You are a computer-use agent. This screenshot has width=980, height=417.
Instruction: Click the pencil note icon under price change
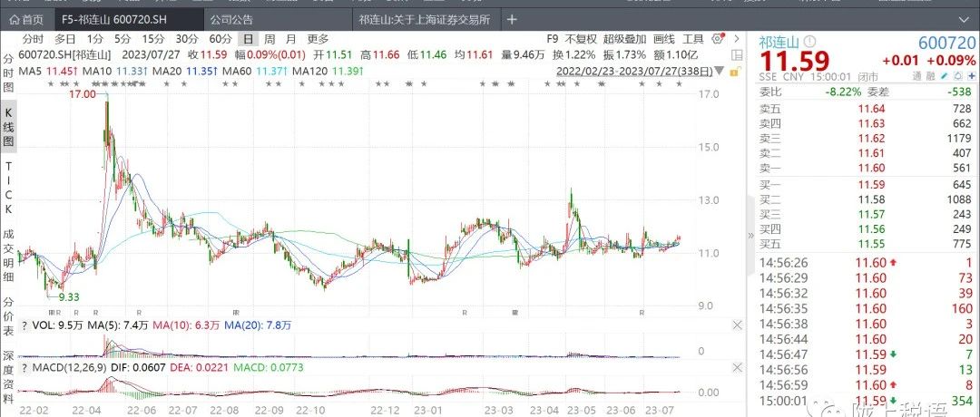coord(944,77)
